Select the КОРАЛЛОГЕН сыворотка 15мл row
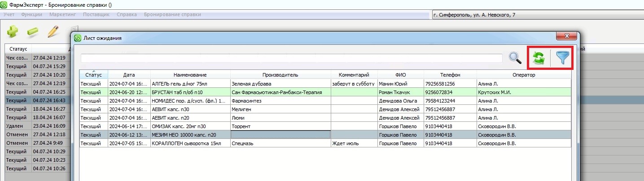Viewport: 644px width, 181px height. coord(190,143)
